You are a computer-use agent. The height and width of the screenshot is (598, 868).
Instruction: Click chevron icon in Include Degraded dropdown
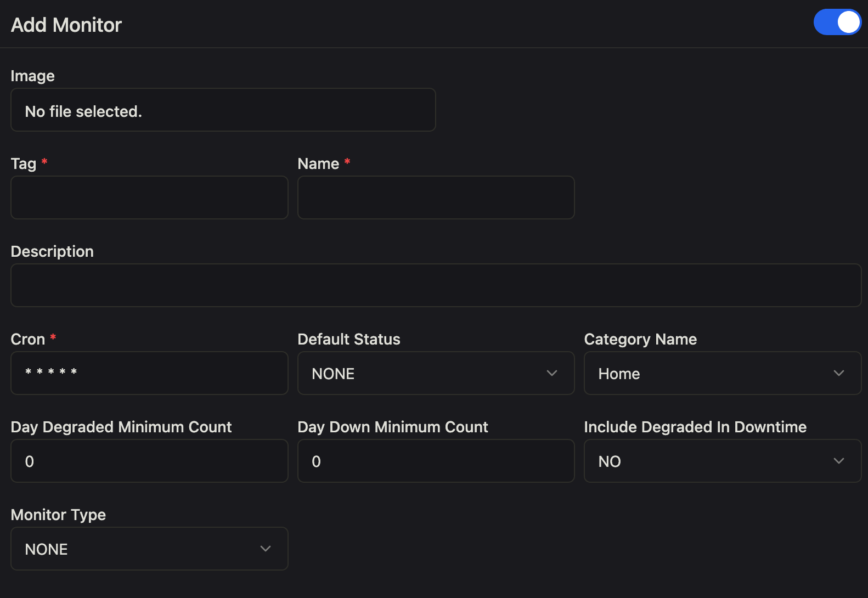coord(838,461)
